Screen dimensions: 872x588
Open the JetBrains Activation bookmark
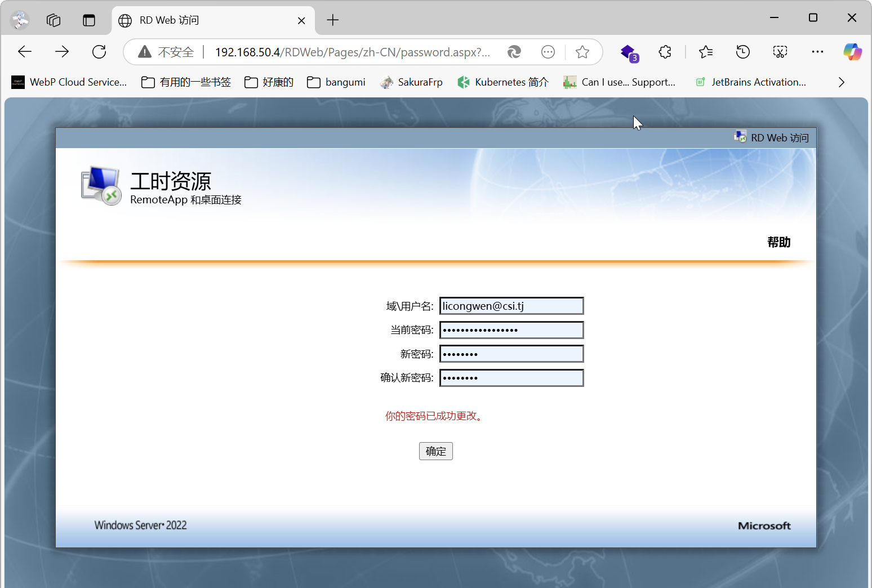[750, 82]
